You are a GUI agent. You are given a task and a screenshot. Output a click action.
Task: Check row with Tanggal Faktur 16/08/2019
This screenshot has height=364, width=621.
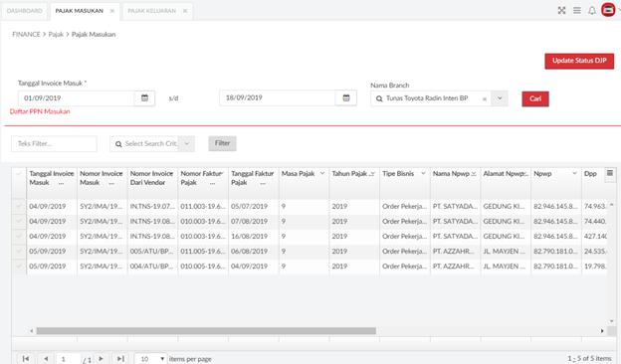[19, 237]
